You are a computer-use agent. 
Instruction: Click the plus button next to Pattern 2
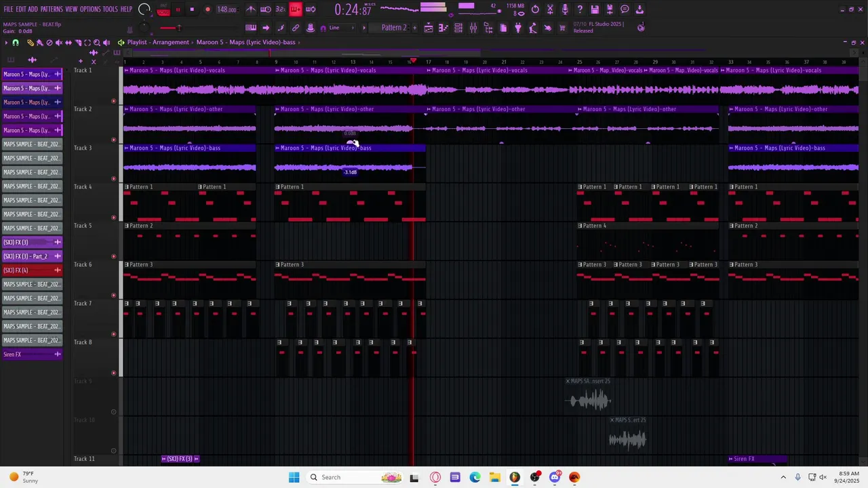click(414, 28)
